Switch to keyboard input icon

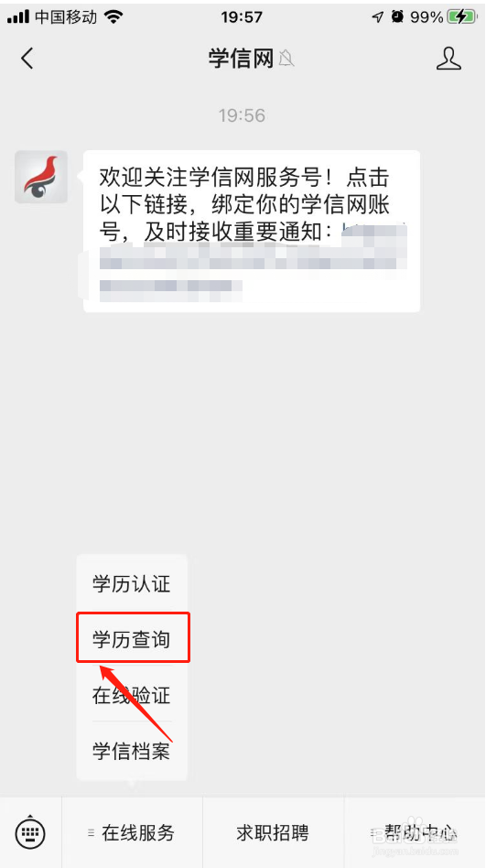coord(30,832)
